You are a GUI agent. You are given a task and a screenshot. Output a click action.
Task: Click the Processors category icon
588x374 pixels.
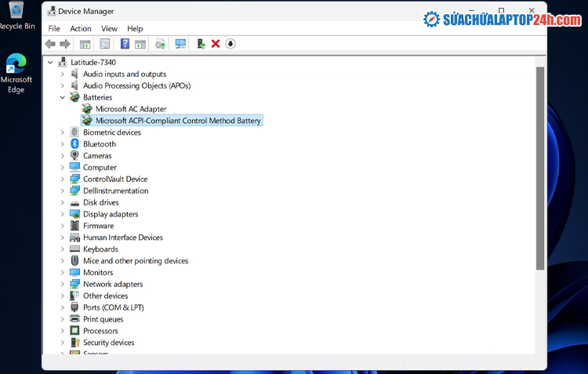click(74, 331)
